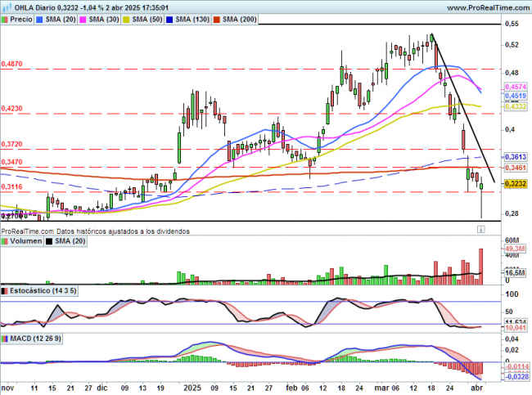The image size is (532, 395).
Task: Click the Precio legend color icon
Action: (4, 20)
